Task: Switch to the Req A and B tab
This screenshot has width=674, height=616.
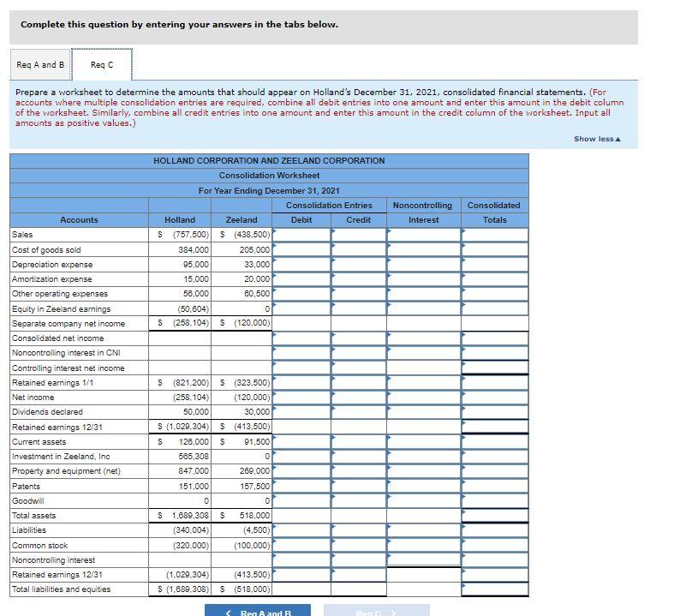Action: pyautogui.click(x=40, y=64)
